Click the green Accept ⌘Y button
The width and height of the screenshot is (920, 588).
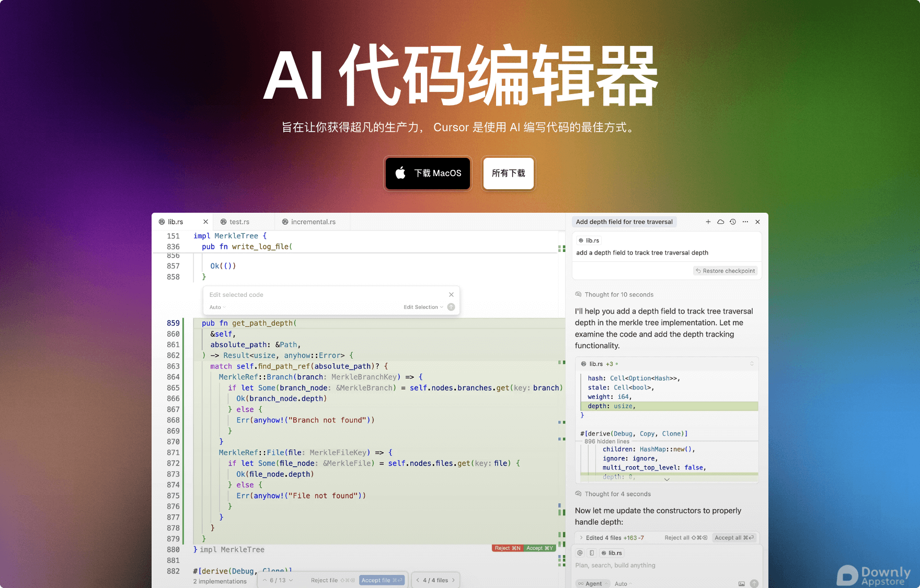pos(539,548)
